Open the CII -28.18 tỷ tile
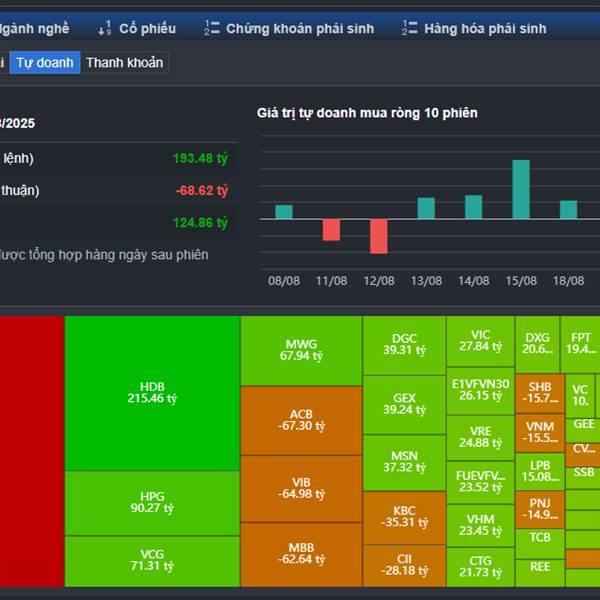This screenshot has height=600, width=600. click(x=404, y=566)
